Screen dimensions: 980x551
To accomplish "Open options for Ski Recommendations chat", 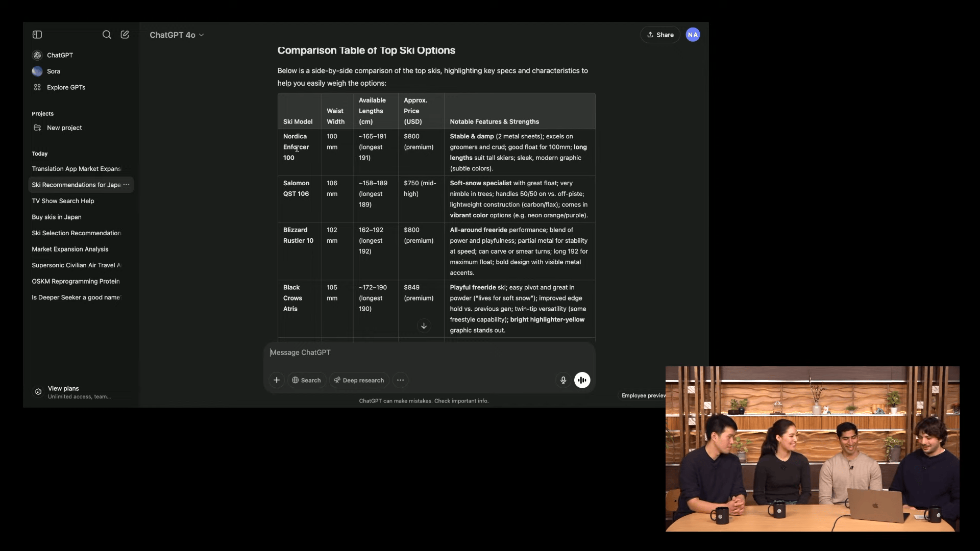I will pos(127,185).
